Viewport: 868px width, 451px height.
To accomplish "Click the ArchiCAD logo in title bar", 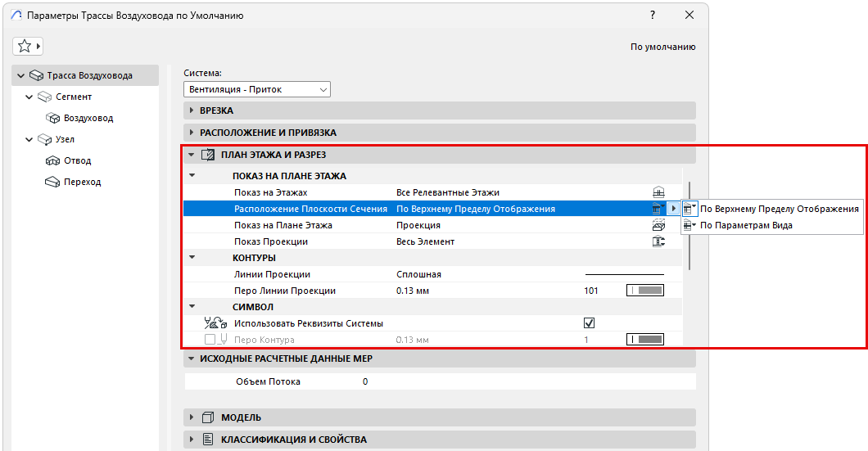I will pyautogui.click(x=16, y=15).
